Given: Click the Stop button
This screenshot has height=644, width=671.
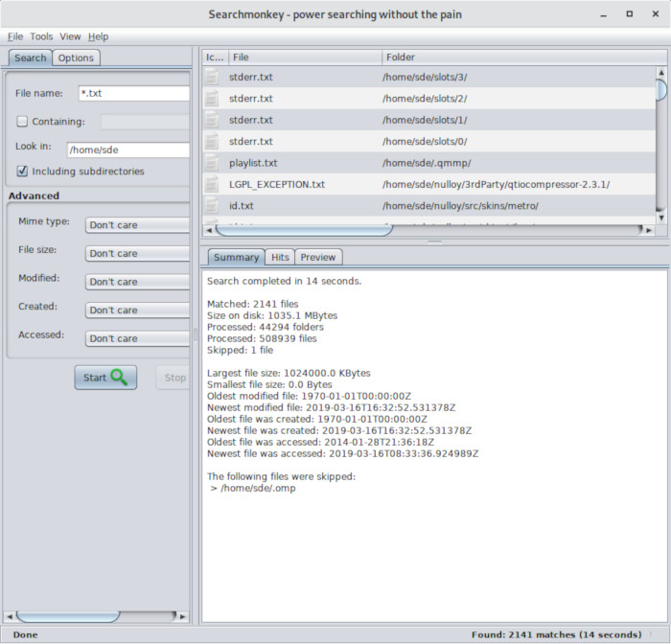Looking at the screenshot, I should (x=173, y=378).
